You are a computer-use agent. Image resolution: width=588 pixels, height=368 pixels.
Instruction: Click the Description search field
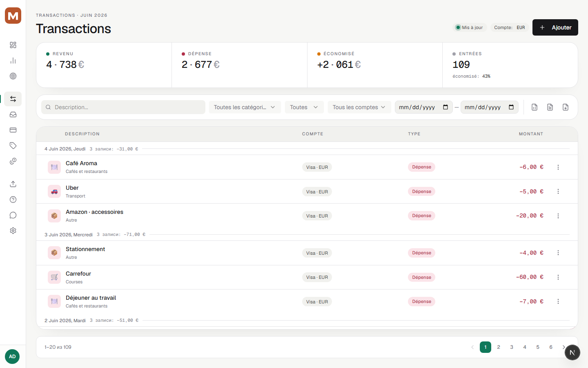[x=123, y=107]
